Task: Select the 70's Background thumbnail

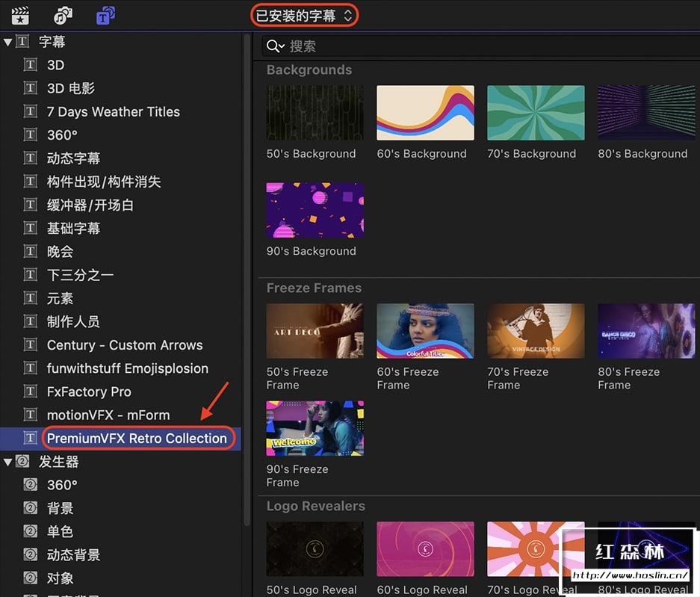Action: pos(536,113)
